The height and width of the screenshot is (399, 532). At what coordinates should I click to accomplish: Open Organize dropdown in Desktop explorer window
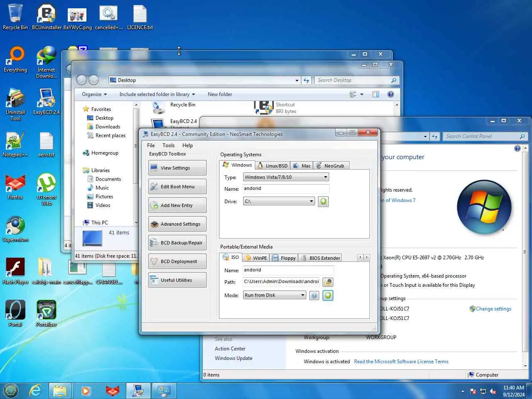94,94
